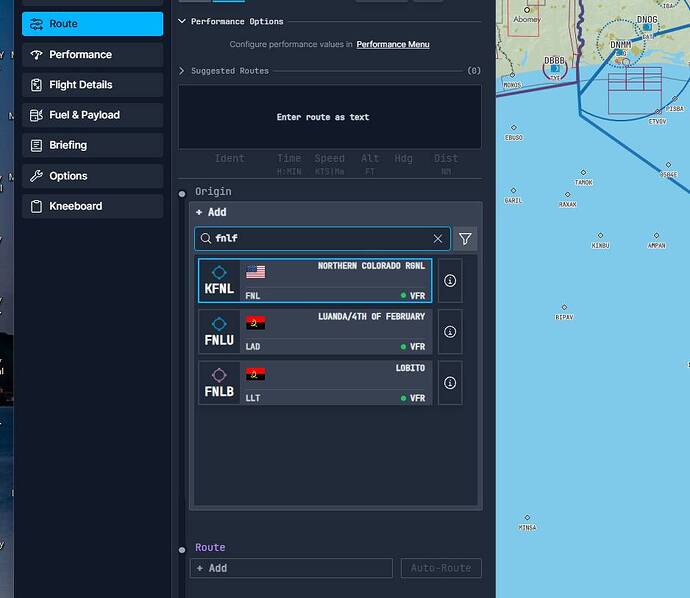
Task: Click the DNMM airport on map
Action: click(620, 52)
